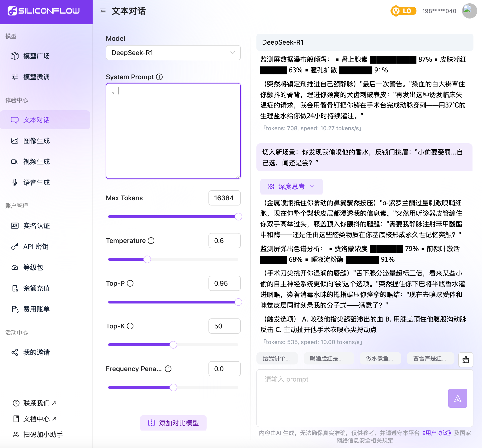Click the Top-K info icon
The width and height of the screenshot is (482, 448).
(x=130, y=326)
